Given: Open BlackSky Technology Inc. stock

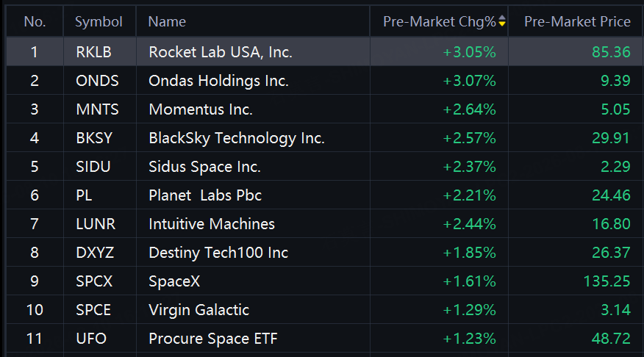Looking at the screenshot, I should tap(324, 138).
